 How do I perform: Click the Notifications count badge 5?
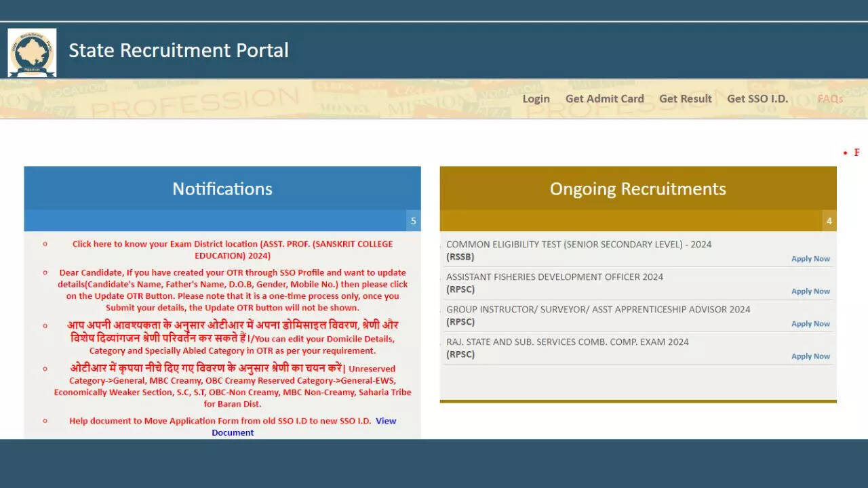(x=413, y=221)
